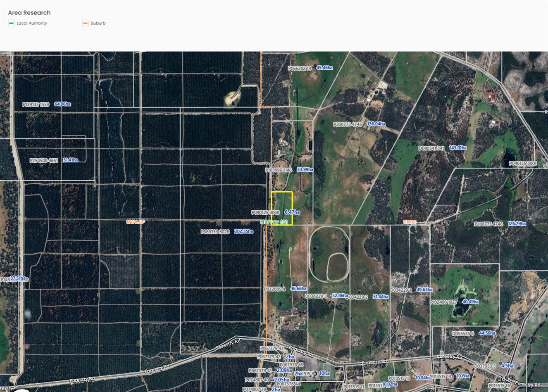The image size is (548, 392).
Task: Click the 37.51ha label at left edge
Action: coord(18,278)
